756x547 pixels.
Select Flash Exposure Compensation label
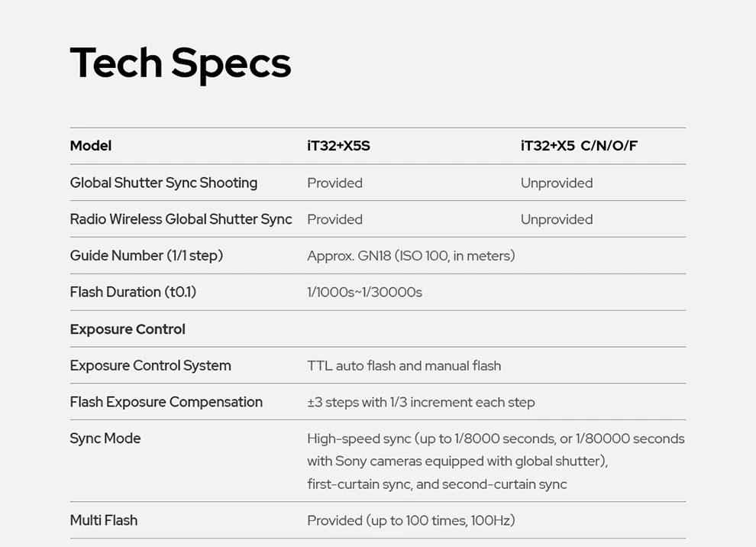coord(166,402)
